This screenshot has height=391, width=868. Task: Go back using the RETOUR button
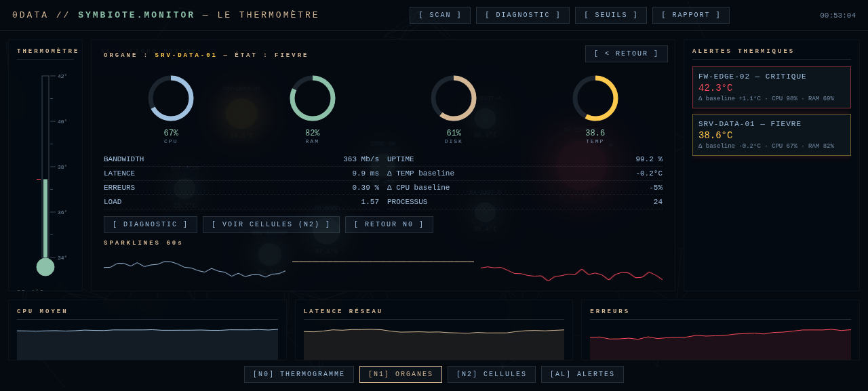tap(627, 54)
